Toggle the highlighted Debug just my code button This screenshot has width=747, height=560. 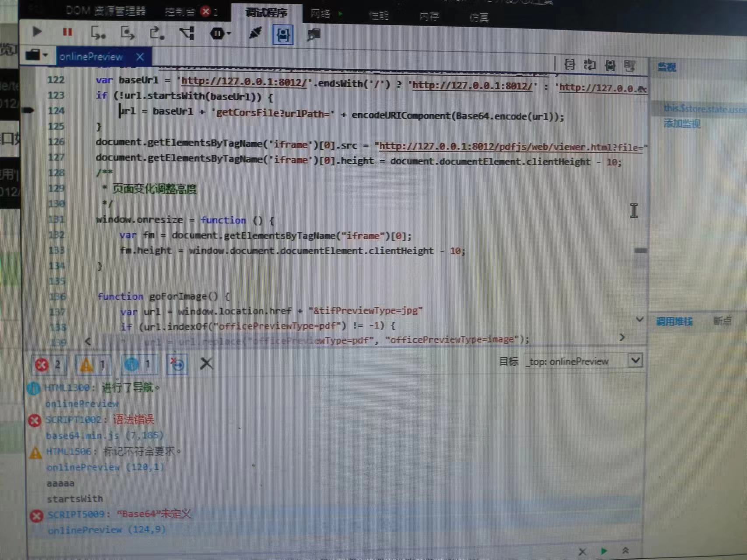283,35
